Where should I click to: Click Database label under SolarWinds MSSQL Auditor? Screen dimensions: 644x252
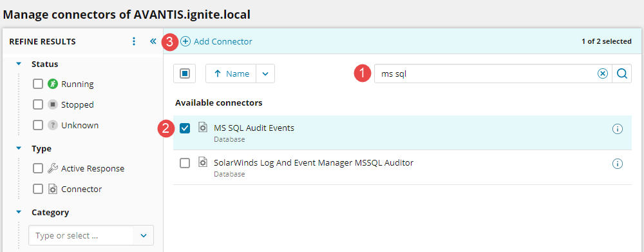click(230, 174)
